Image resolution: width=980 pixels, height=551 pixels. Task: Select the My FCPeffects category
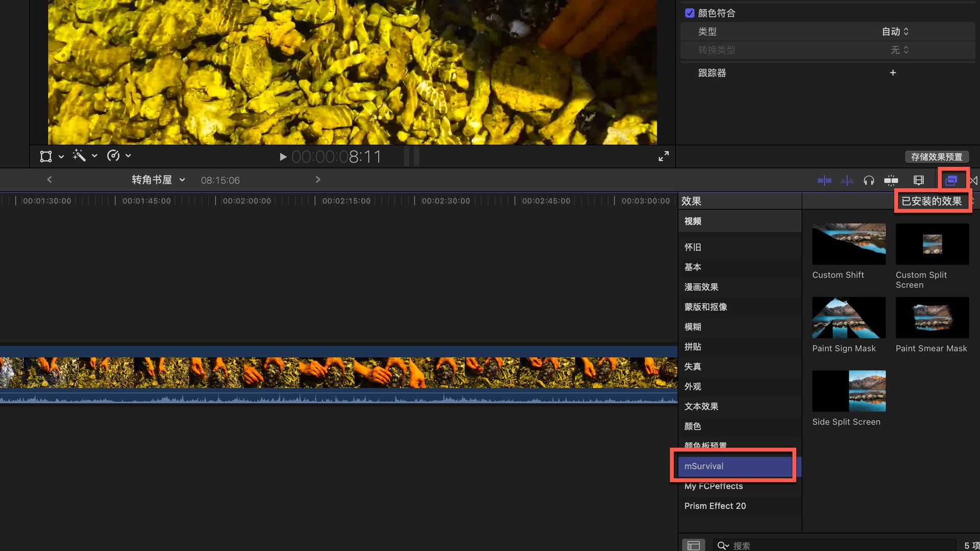pos(740,486)
